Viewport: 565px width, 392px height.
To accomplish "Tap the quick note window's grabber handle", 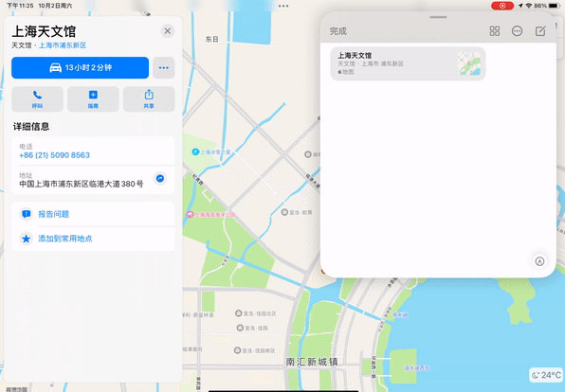I will 438,17.
